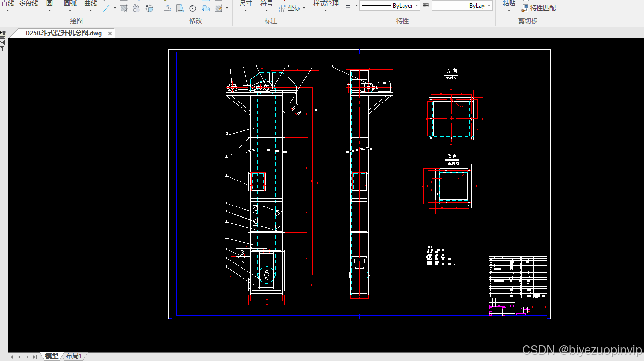Close the D250斗式提升机总图.dwg tab
This screenshot has width=644, height=361.
coord(110,34)
